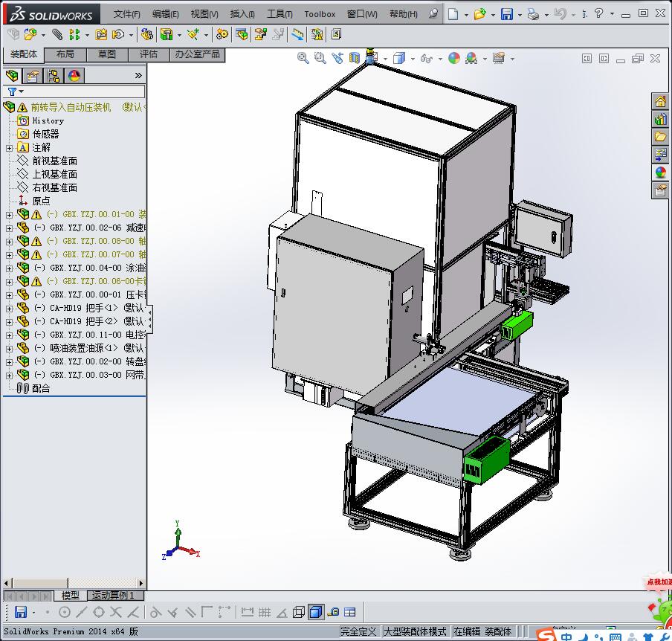
Task: Expand the GBX.YZJ.00.11-00 电控 component node
Action: coord(9,335)
